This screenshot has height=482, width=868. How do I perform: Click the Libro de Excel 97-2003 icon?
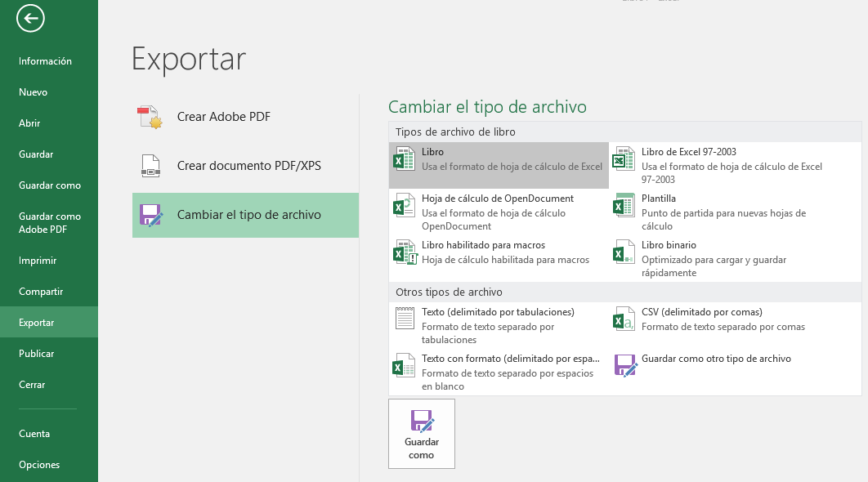pos(624,158)
